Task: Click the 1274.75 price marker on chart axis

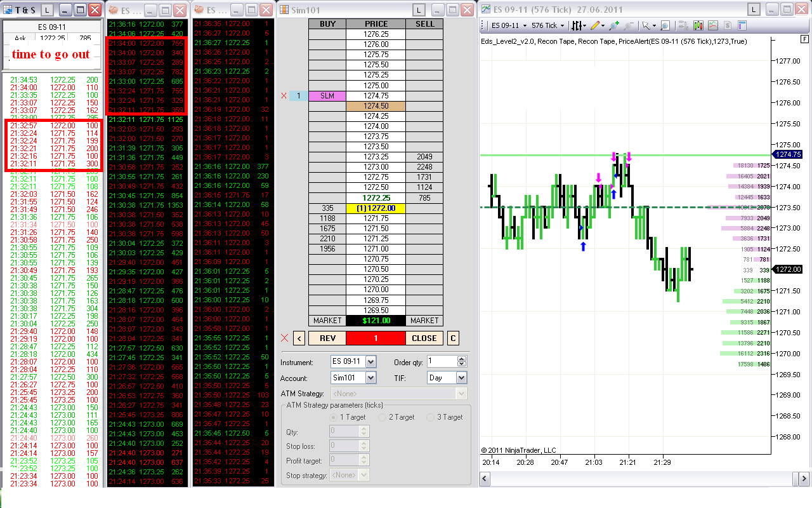Action: (x=789, y=154)
